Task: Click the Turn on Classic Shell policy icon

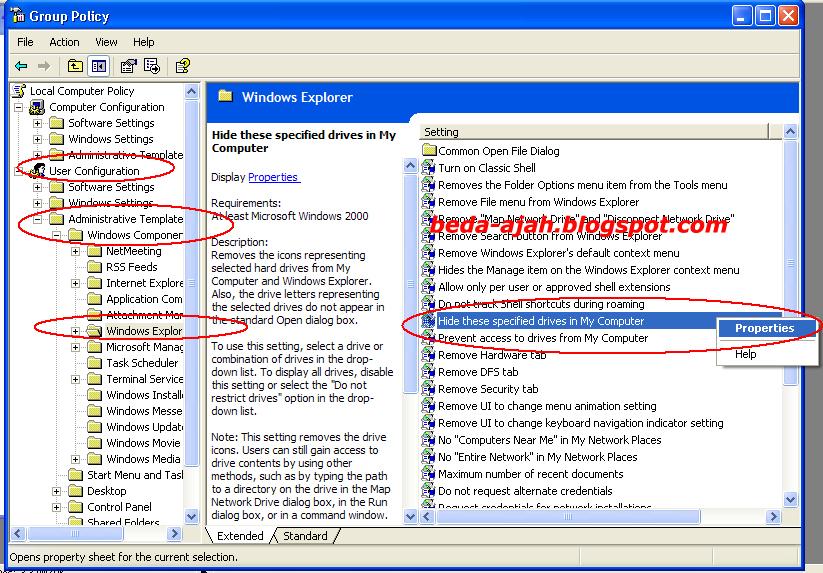Action: (x=428, y=168)
